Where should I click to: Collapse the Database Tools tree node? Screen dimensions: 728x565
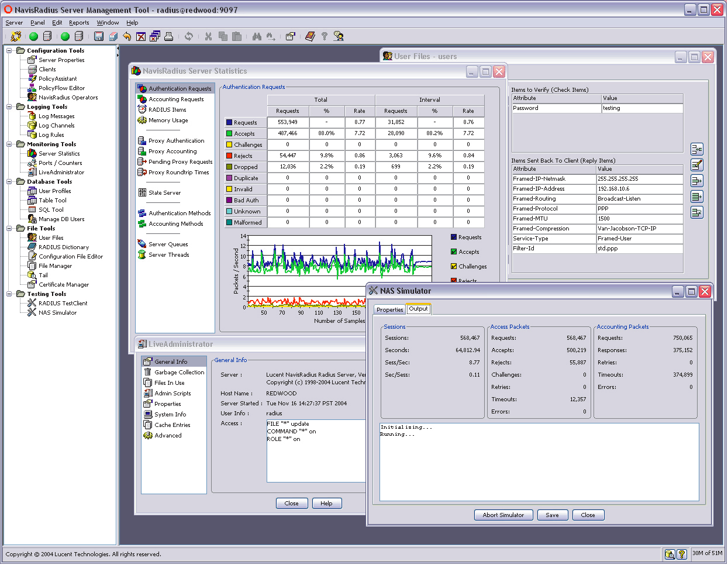pyautogui.click(x=9, y=182)
